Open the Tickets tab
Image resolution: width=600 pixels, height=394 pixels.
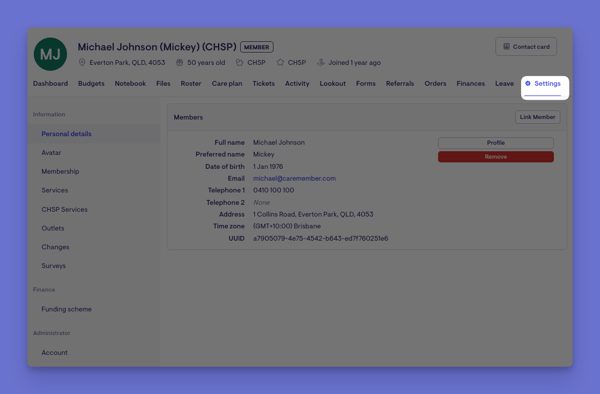point(264,83)
